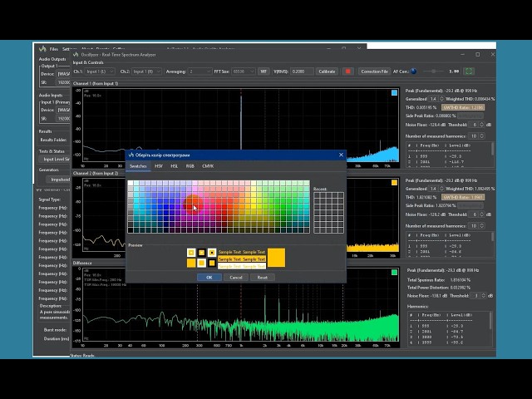Pick the black swatch in the color grid
Viewport: 532px width, 399px height.
coord(131,230)
